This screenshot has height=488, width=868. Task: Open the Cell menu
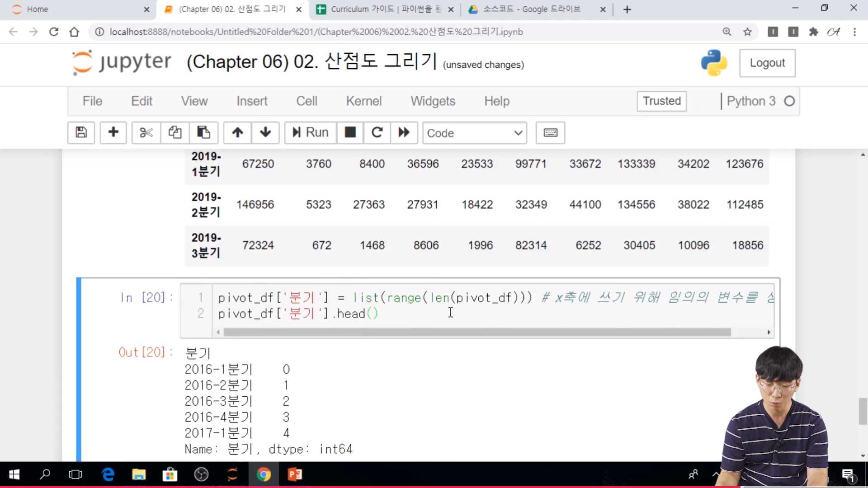click(x=307, y=101)
